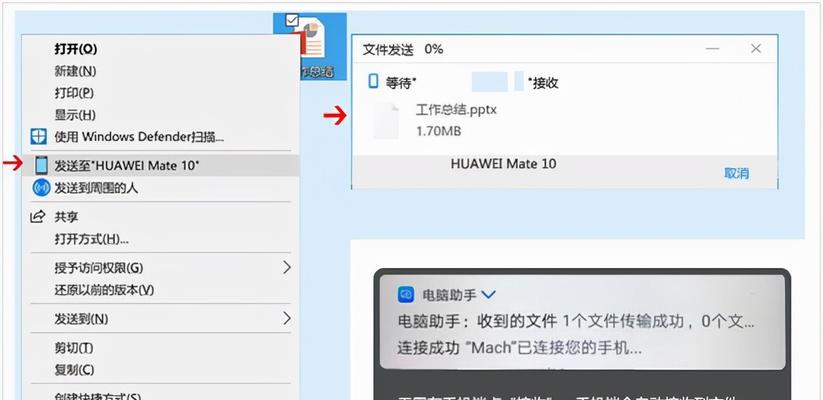Click the phone icon next to 等待

pos(373,81)
